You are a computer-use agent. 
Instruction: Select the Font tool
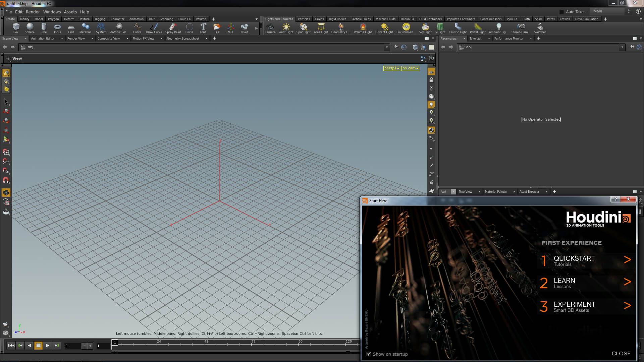click(x=203, y=28)
